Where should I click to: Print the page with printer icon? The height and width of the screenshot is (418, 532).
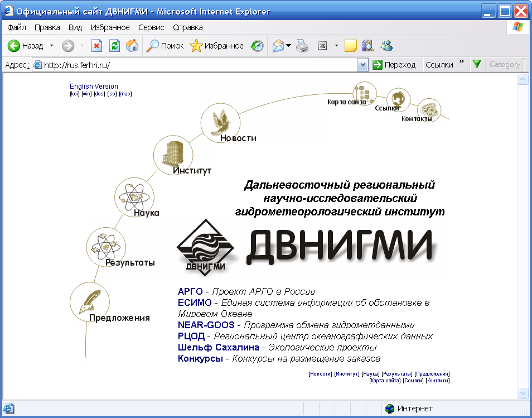click(x=302, y=46)
